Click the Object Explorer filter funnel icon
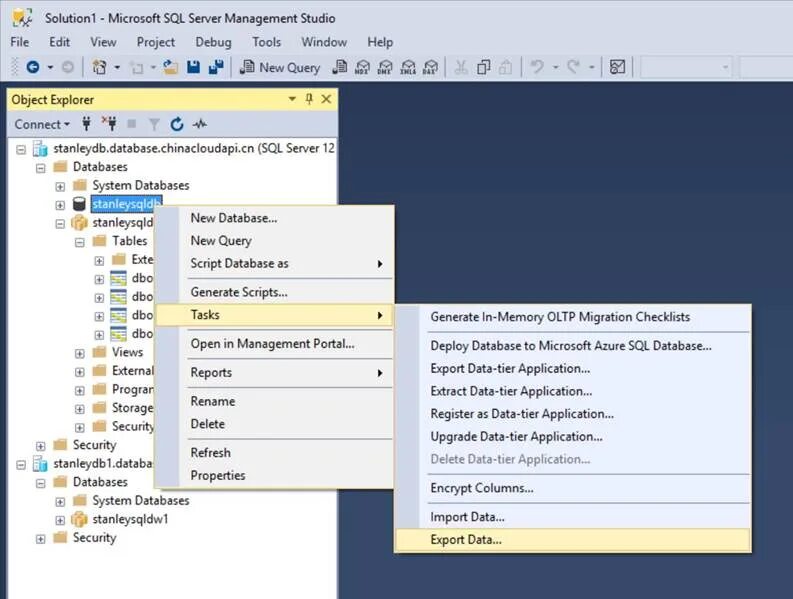This screenshot has height=599, width=793. point(154,124)
